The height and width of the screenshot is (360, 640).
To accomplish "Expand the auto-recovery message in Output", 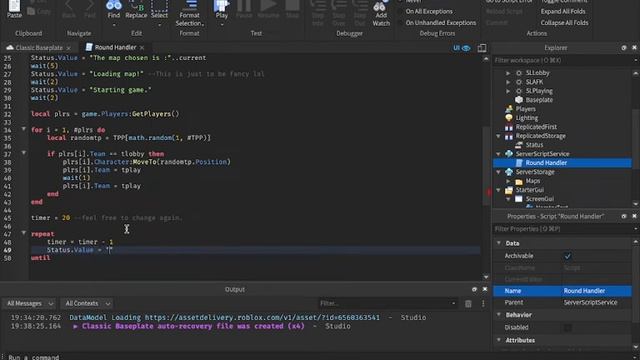I will (x=76, y=326).
